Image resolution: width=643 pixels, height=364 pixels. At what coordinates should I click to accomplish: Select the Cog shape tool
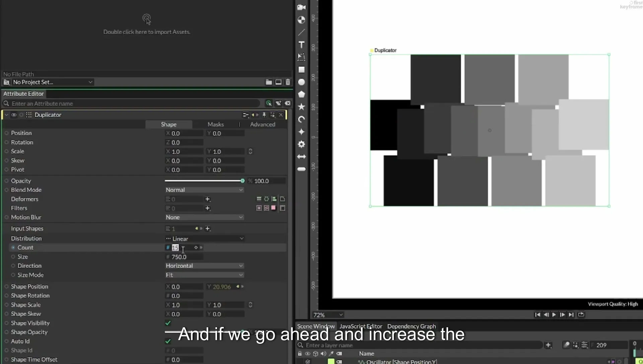click(301, 144)
